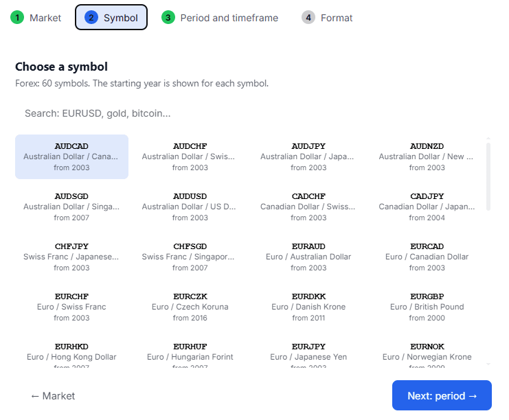Pick the CADCHF symbol
This screenshot has width=509, height=420.
308,207
